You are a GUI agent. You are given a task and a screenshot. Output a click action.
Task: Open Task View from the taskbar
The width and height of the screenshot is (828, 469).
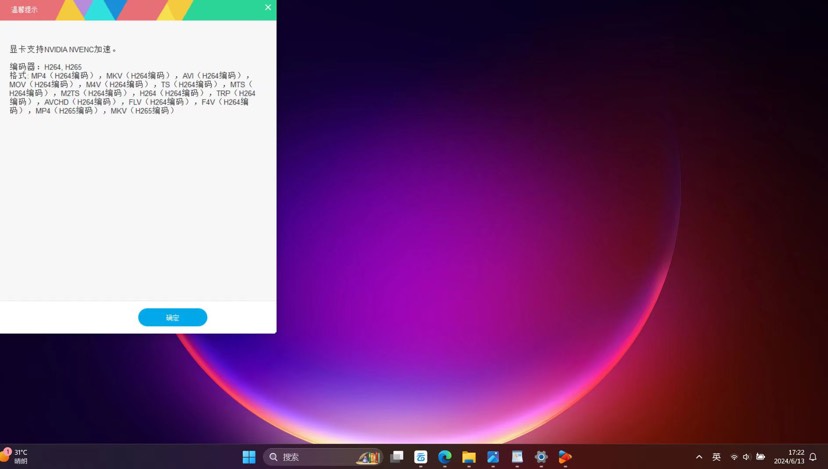(x=397, y=457)
